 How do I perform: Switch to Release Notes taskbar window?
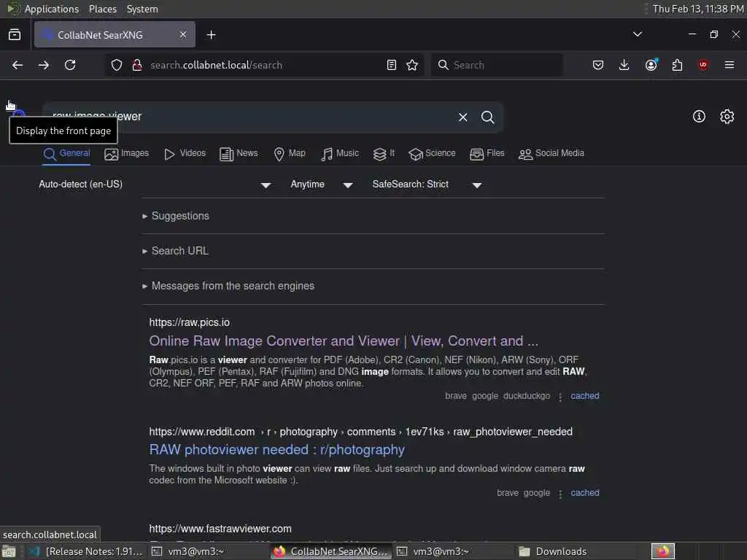pyautogui.click(x=86, y=551)
